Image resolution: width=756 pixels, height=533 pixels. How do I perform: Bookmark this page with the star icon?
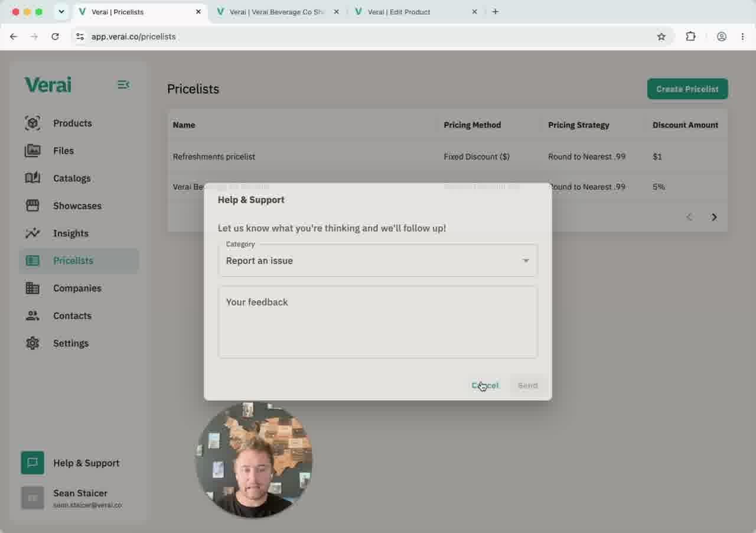click(x=661, y=37)
